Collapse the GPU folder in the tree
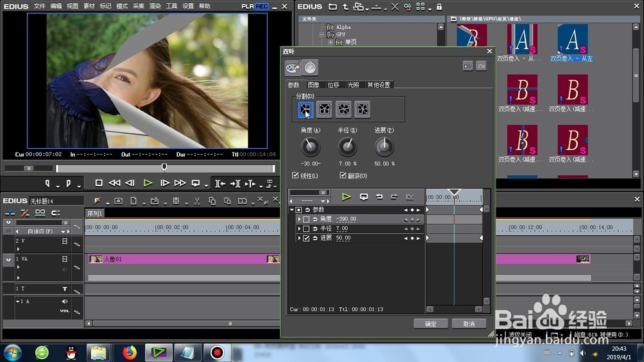Viewport: 644px width, 362px height. pyautogui.click(x=323, y=35)
